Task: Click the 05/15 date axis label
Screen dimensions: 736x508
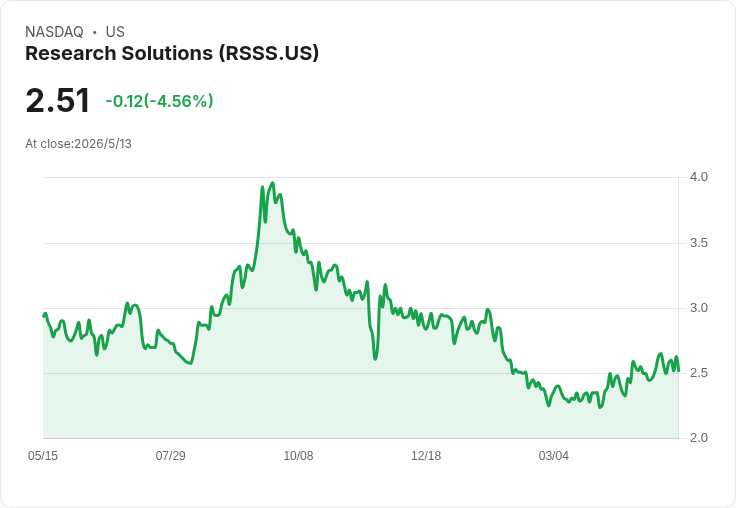Action: [43, 456]
